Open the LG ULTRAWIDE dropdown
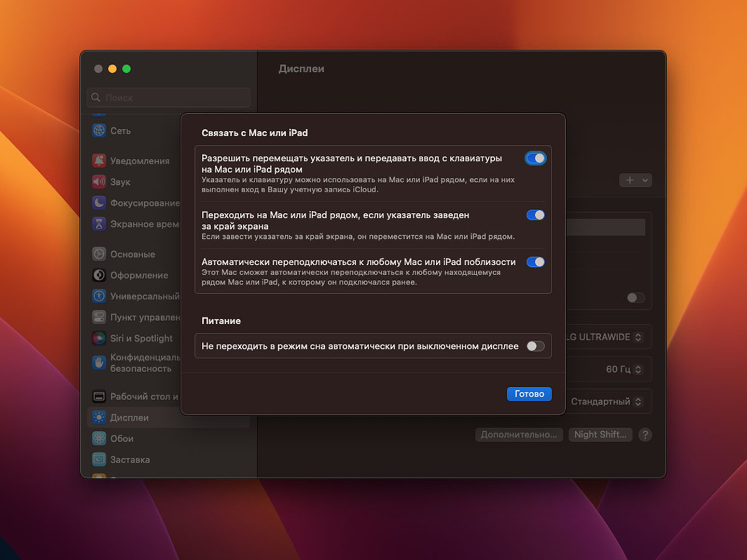The width and height of the screenshot is (747, 560). pyautogui.click(x=605, y=337)
